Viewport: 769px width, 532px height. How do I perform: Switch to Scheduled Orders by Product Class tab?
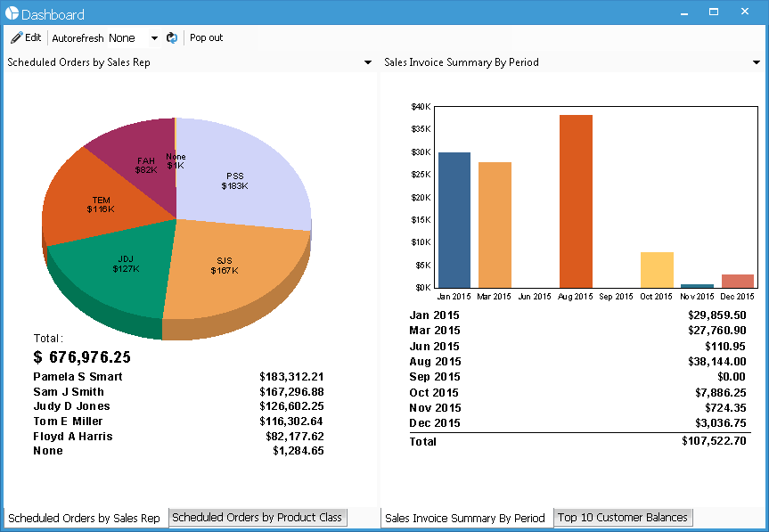point(257,518)
